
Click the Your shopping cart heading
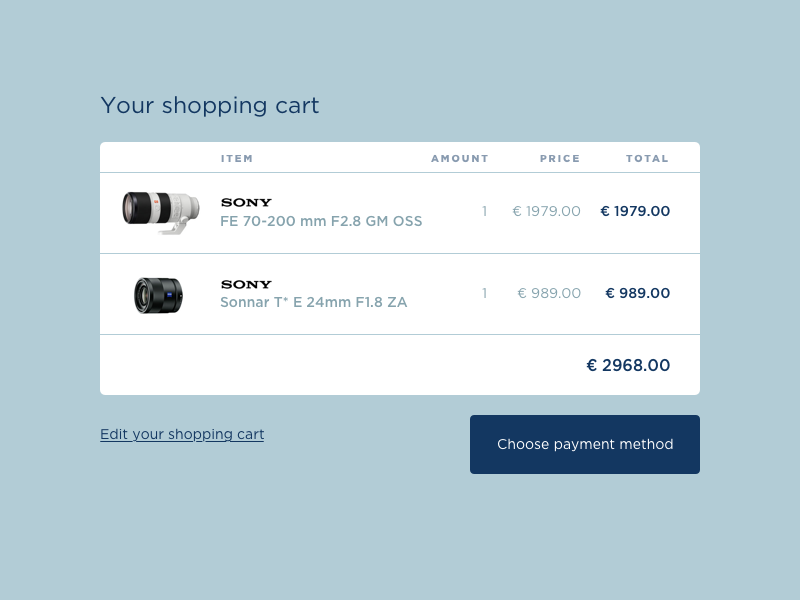210,105
